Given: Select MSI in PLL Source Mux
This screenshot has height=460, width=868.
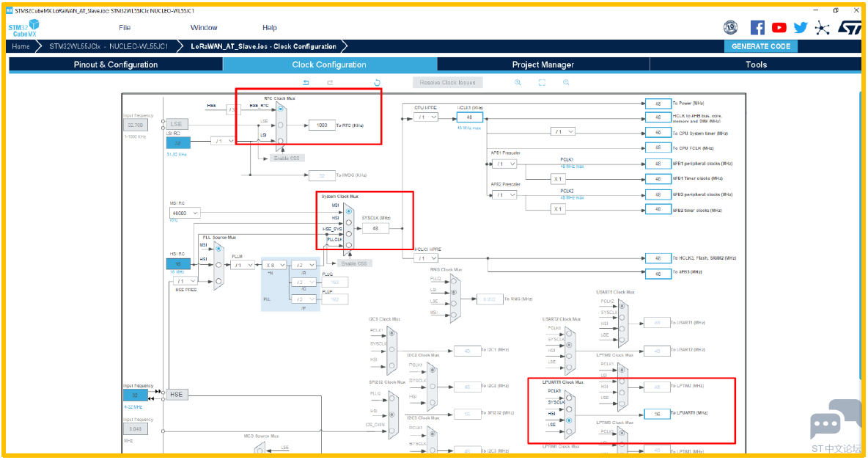Looking at the screenshot, I should pos(218,249).
